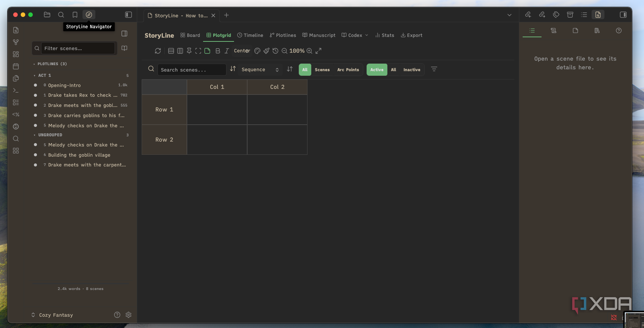
Task: Open navigator settings gear icon
Action: 128,315
